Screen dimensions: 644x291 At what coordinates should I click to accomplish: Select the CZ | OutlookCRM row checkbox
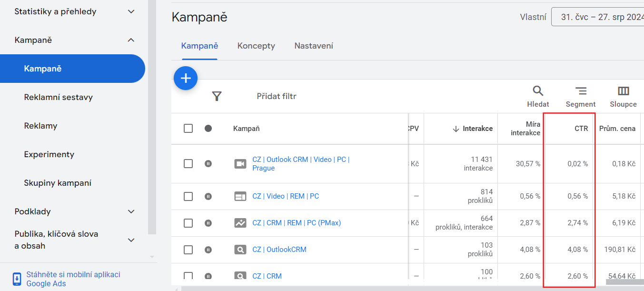pos(188,250)
